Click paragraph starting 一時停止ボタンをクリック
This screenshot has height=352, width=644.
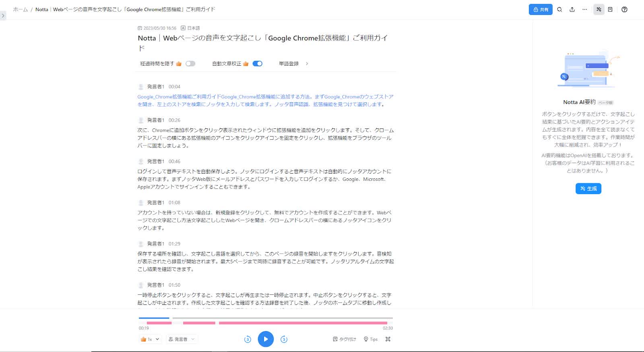pyautogui.click(x=264, y=301)
